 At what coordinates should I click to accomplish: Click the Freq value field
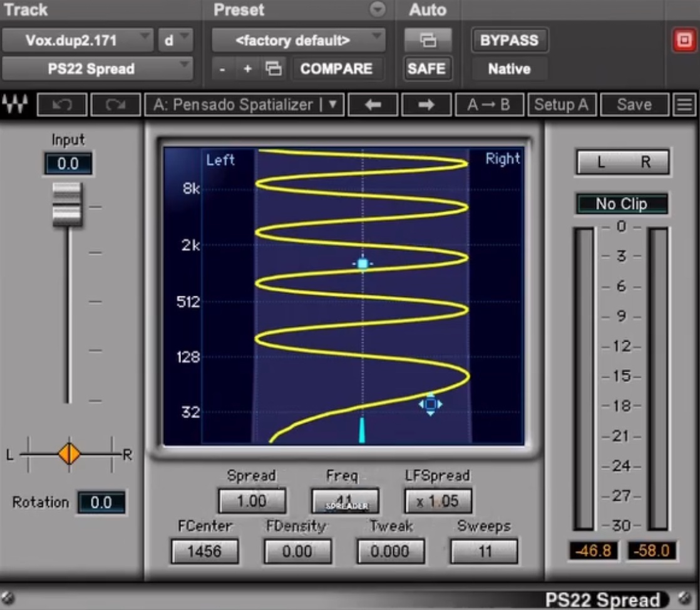coord(345,501)
